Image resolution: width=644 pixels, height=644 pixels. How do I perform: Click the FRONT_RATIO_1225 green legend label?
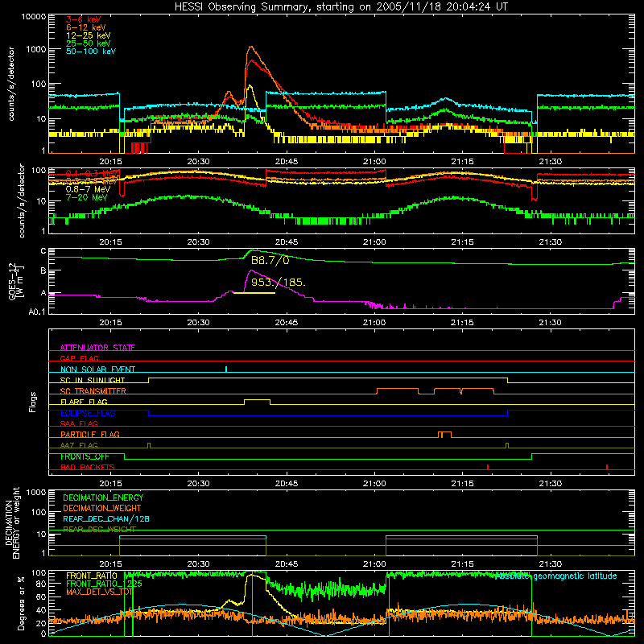pos(104,584)
